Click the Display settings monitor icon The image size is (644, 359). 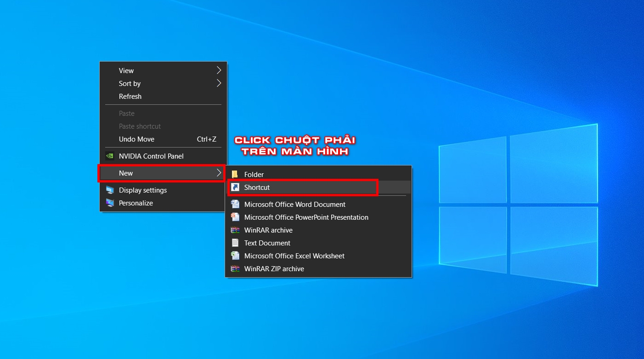pyautogui.click(x=110, y=190)
